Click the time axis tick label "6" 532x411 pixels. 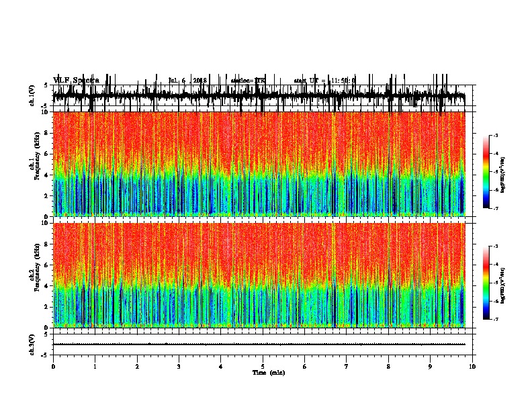(x=305, y=366)
